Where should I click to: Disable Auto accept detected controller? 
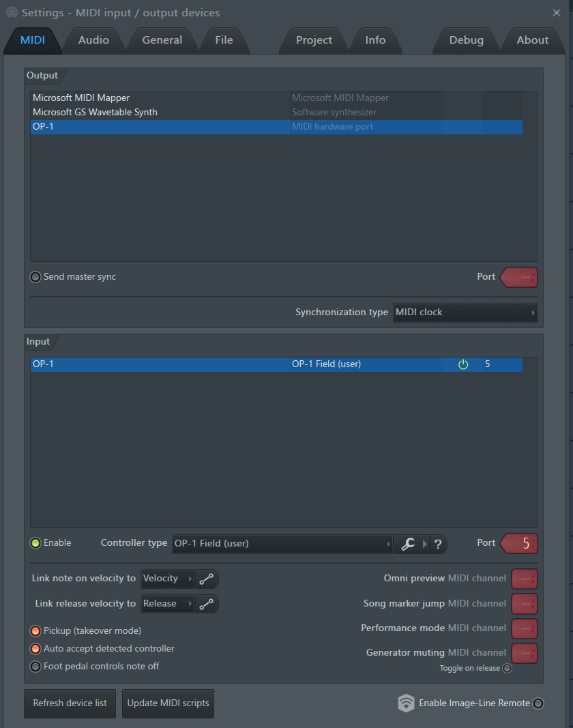click(35, 649)
